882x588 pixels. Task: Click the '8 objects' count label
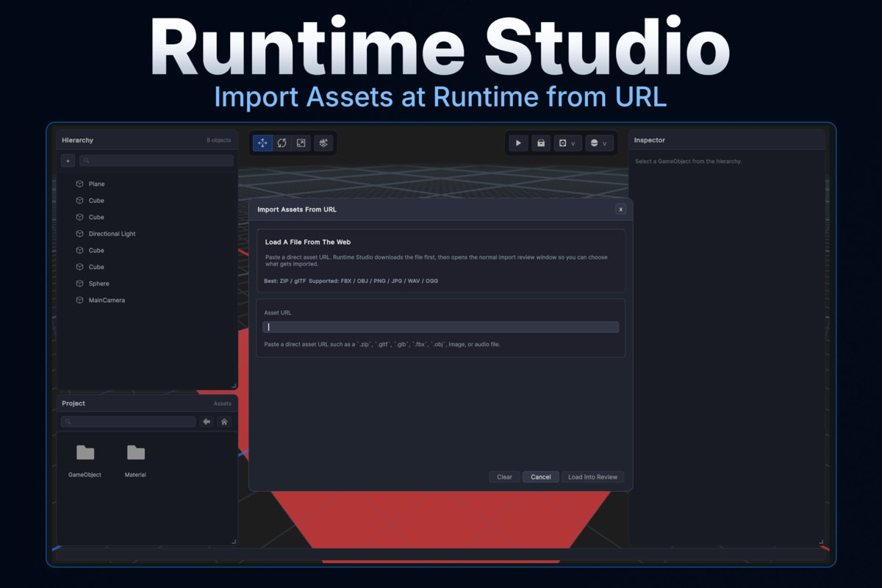tap(219, 140)
